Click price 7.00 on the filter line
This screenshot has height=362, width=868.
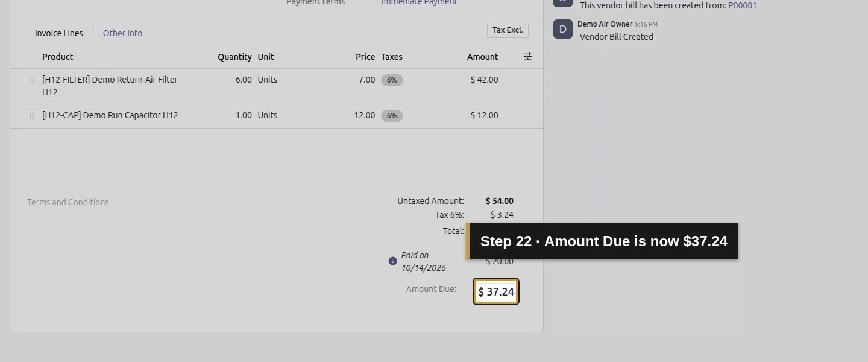point(366,80)
